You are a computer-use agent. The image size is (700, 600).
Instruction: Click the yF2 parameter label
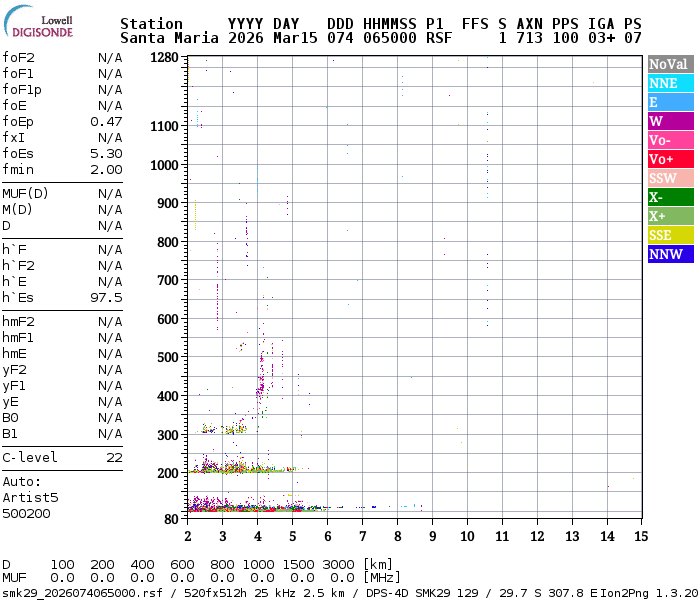[x=14, y=370]
